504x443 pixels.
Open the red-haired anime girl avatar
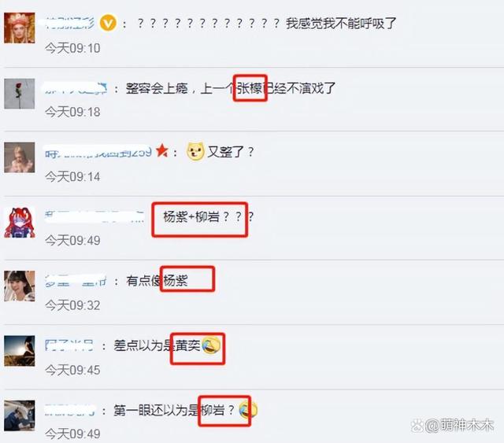[19, 223]
